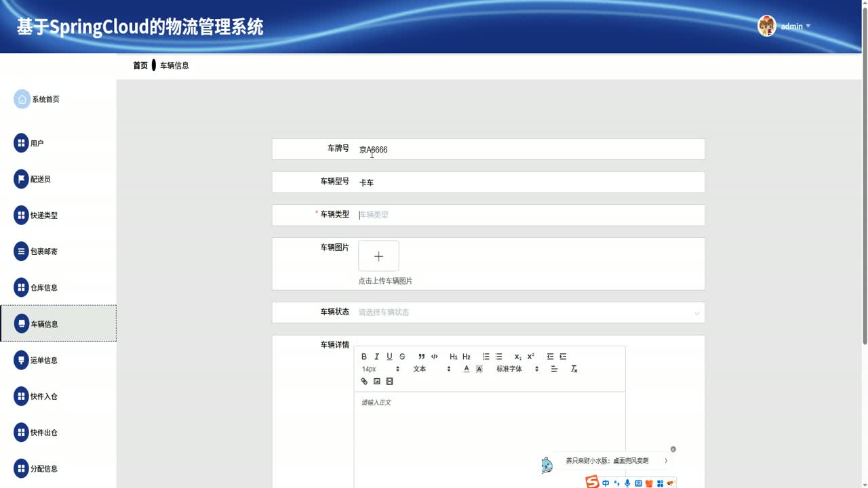
Task: Open the 快件入仓 sidebar menu
Action: tap(58, 396)
